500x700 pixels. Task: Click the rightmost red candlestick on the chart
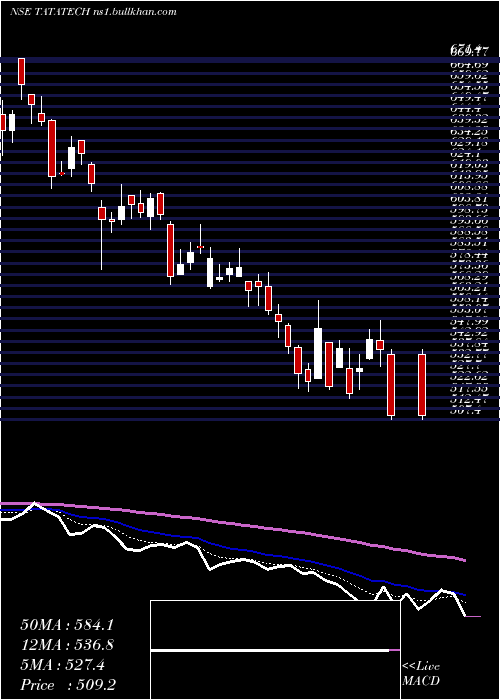tap(422, 384)
